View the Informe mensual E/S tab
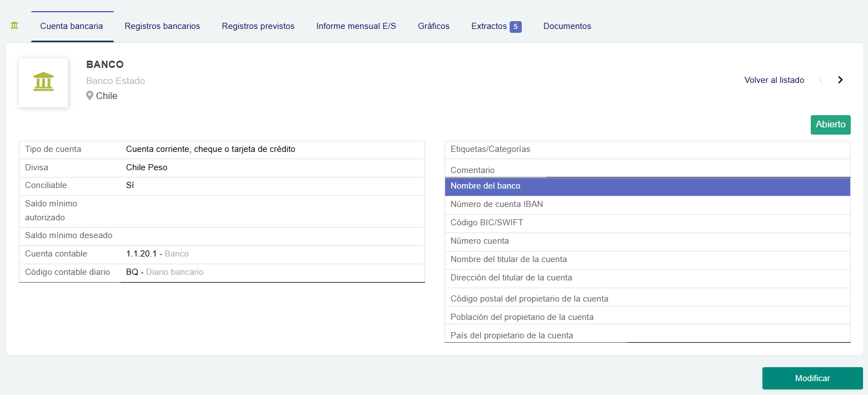Image resolution: width=868 pixels, height=395 pixels. [x=356, y=26]
